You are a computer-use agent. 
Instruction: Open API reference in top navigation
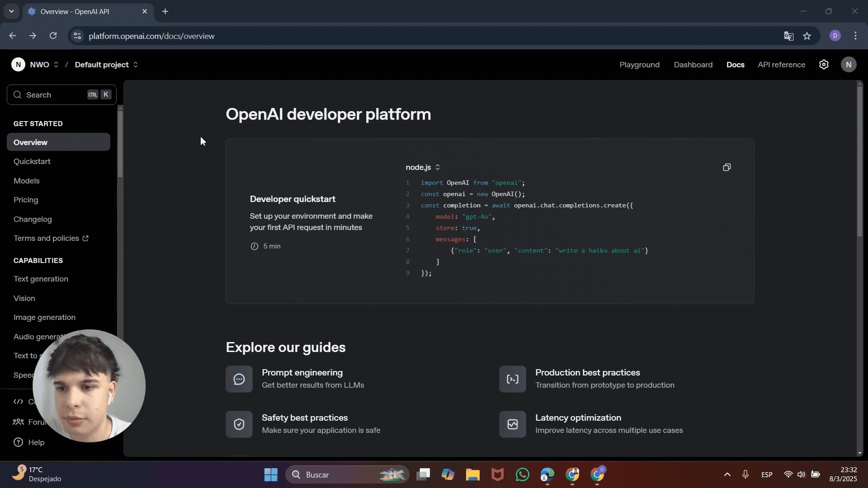781,65
